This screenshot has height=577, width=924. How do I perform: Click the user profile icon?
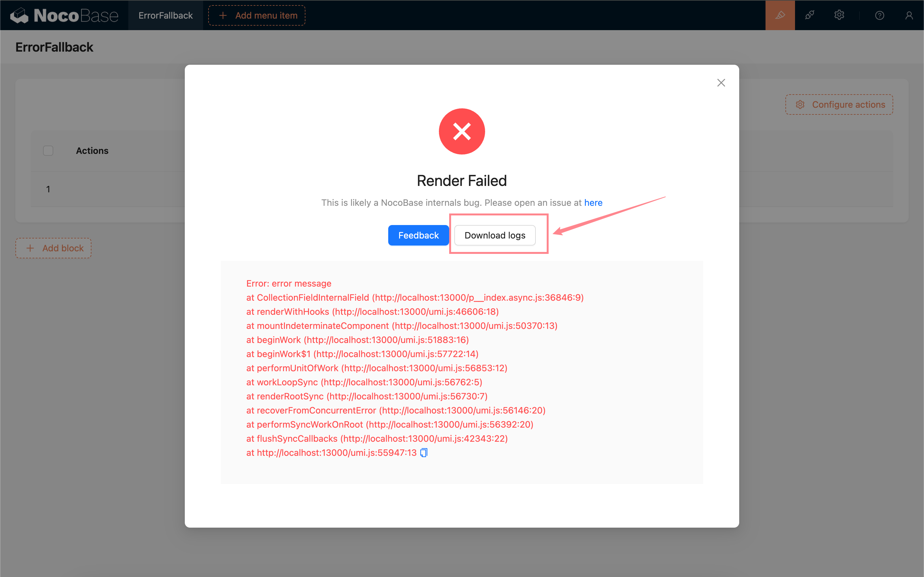[909, 15]
